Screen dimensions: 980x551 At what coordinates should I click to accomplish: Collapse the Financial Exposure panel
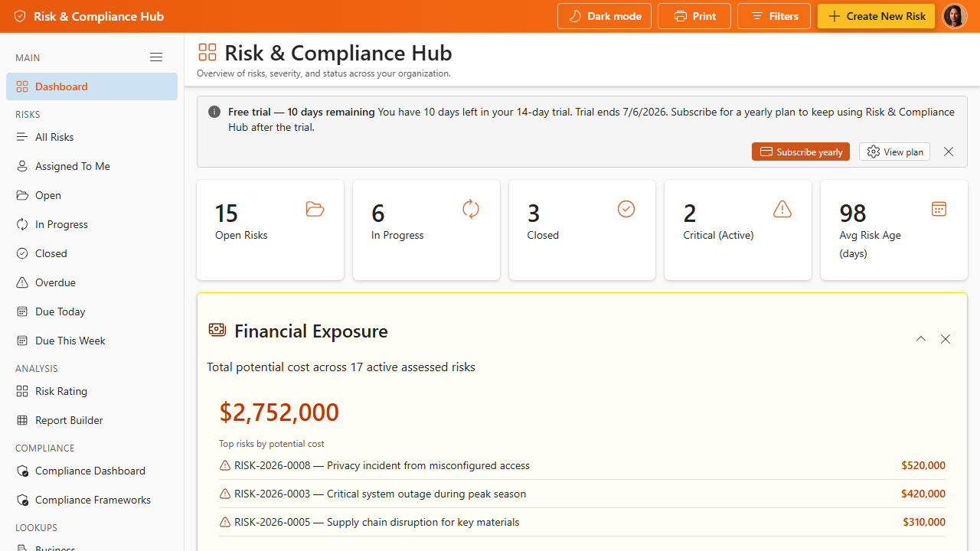[921, 339]
